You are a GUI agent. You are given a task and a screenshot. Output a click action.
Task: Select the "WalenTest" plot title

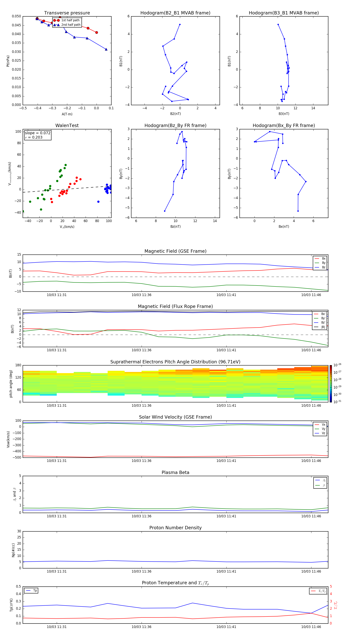click(67, 125)
